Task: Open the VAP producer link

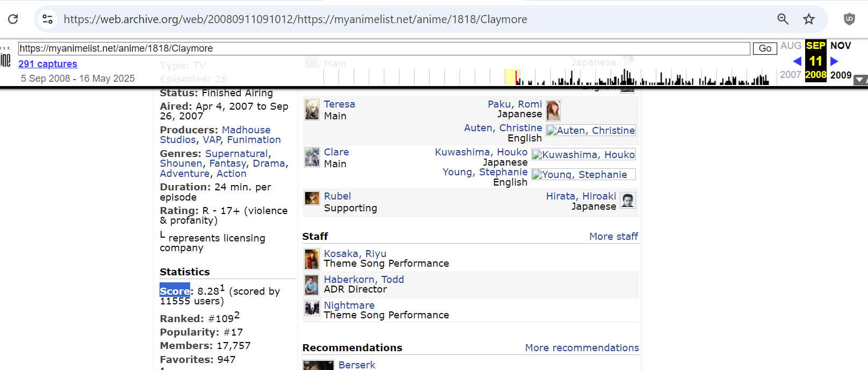Action: pos(212,140)
